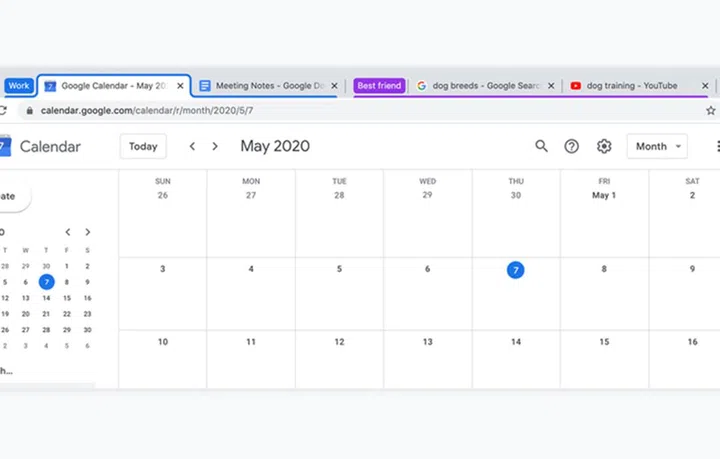Switch to dog breeds Google Search tab
This screenshot has height=459, width=720.
[479, 86]
